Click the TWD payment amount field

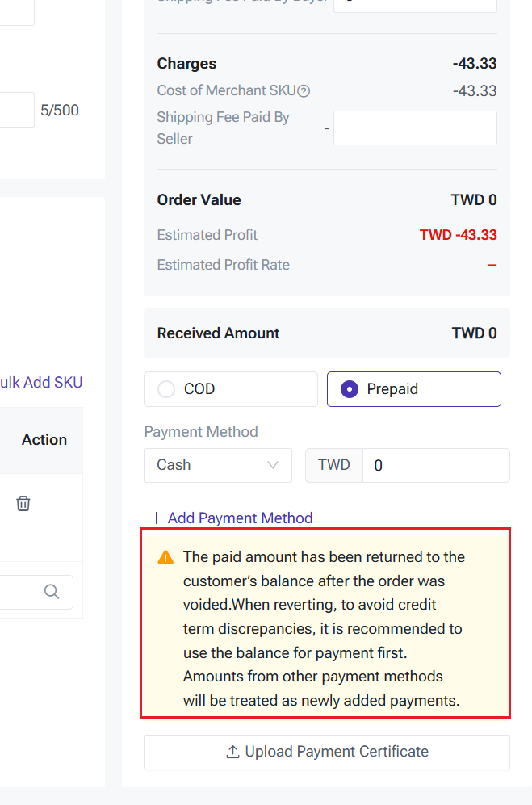pyautogui.click(x=436, y=465)
